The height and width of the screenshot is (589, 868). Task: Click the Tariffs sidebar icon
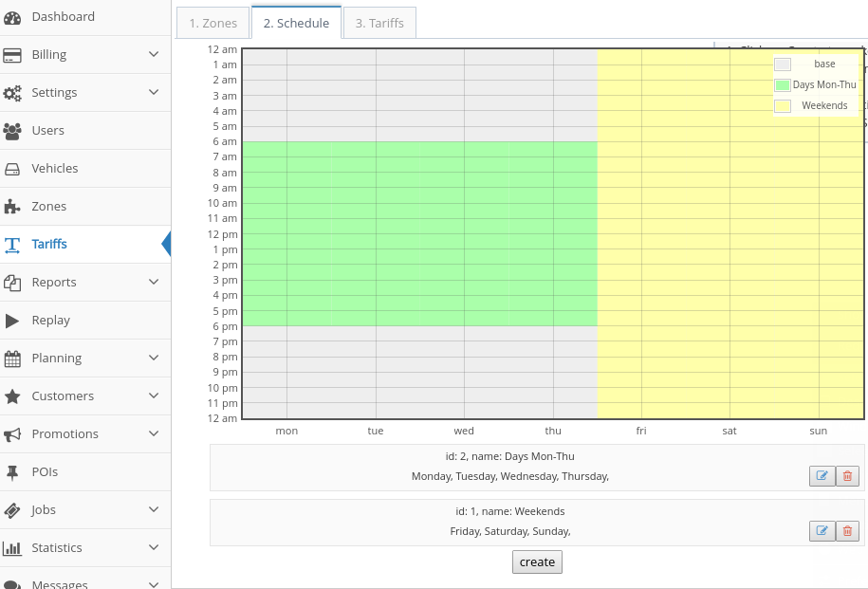coord(13,244)
